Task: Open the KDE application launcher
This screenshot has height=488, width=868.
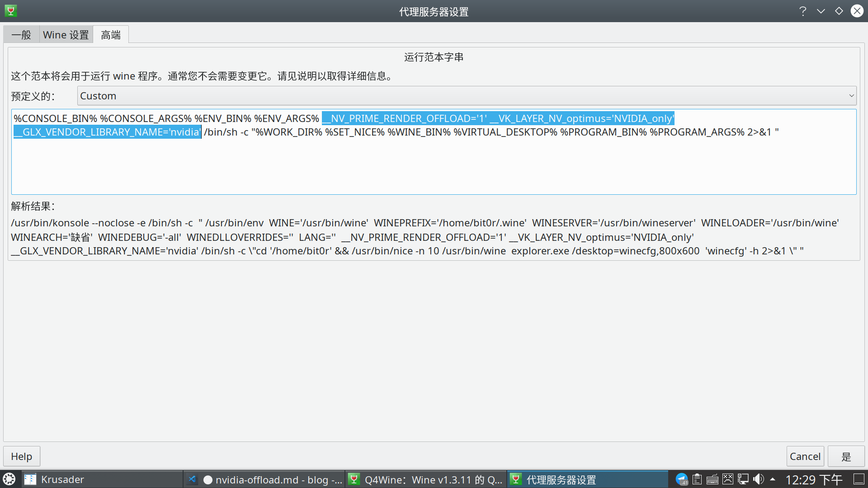Action: click(9, 479)
